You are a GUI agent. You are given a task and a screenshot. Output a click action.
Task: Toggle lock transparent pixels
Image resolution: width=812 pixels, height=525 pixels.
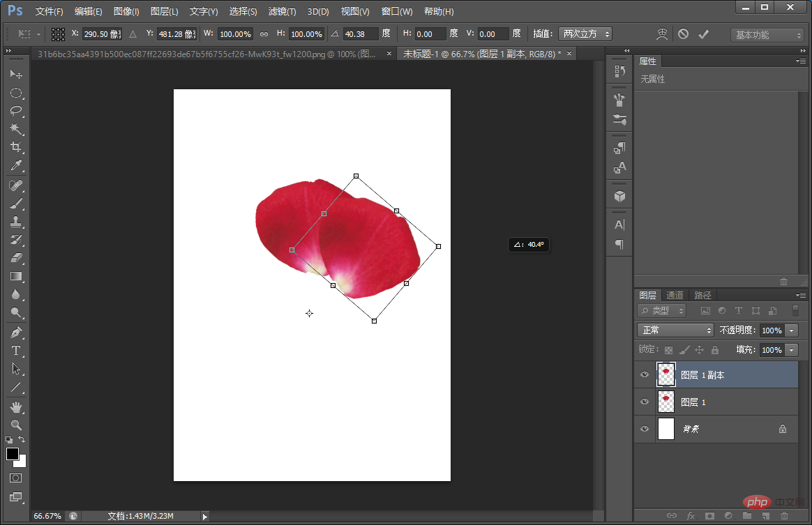coord(668,350)
